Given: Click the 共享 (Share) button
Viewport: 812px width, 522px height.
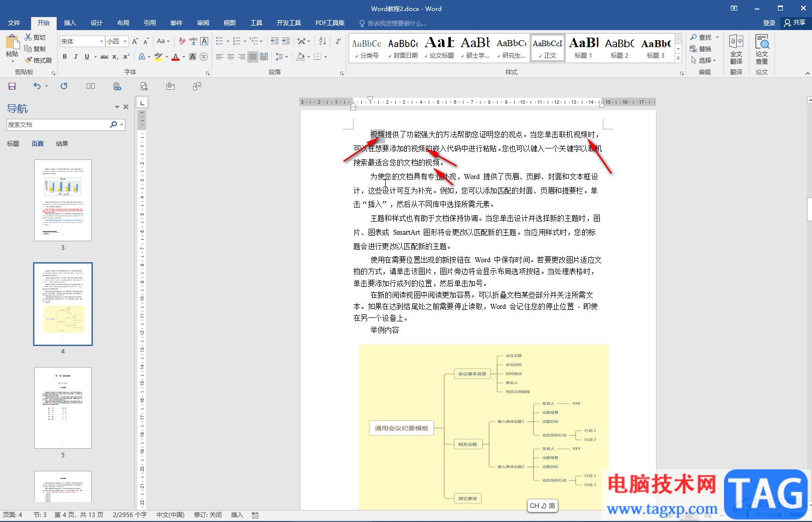Looking at the screenshot, I should click(795, 23).
